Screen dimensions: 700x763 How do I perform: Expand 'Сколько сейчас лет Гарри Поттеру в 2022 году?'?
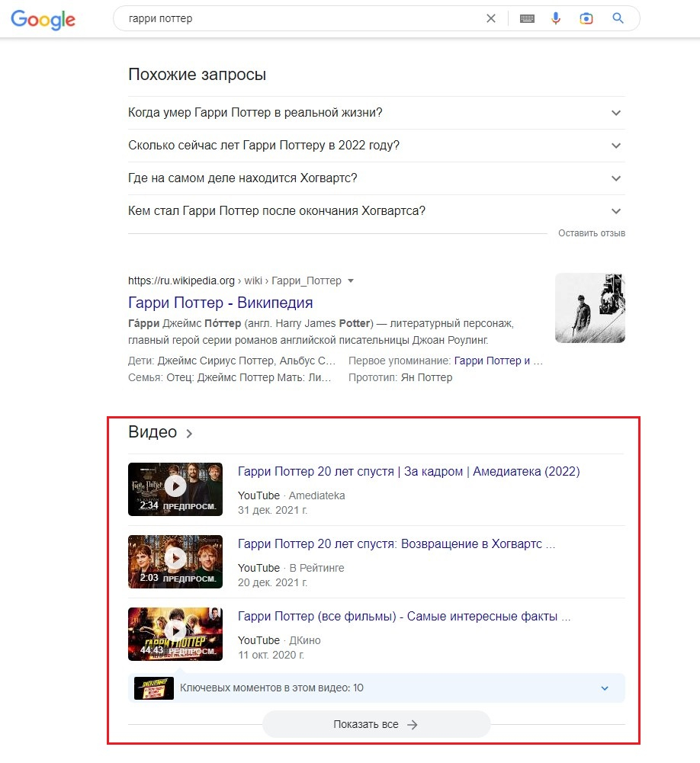pos(376,146)
